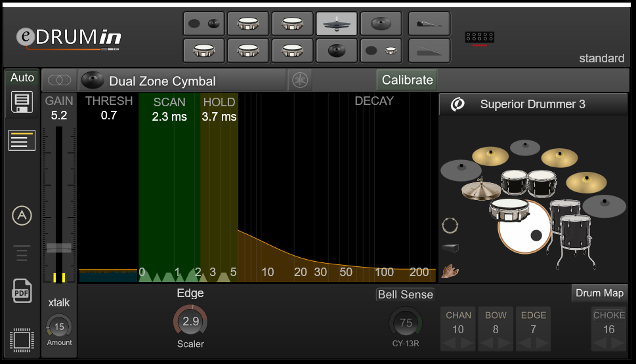Image resolution: width=636 pixels, height=364 pixels.
Task: Click the 10 ms marker on decay axis
Action: (267, 272)
